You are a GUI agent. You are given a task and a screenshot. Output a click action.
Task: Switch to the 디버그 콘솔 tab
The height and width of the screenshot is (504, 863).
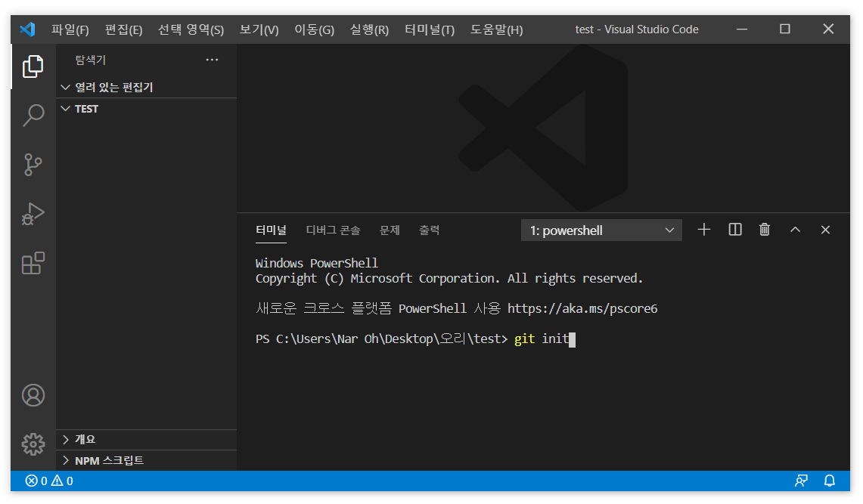(x=333, y=230)
